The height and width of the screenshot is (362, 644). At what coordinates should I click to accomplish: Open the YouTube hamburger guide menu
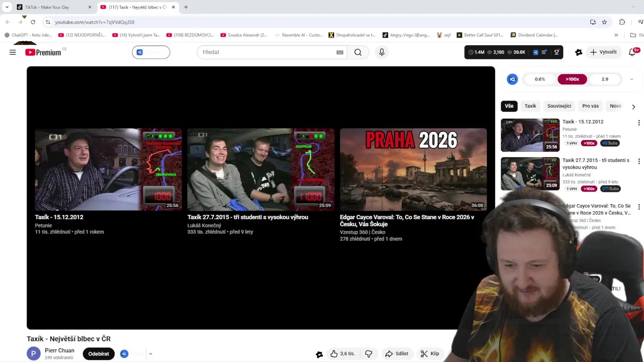click(x=13, y=52)
